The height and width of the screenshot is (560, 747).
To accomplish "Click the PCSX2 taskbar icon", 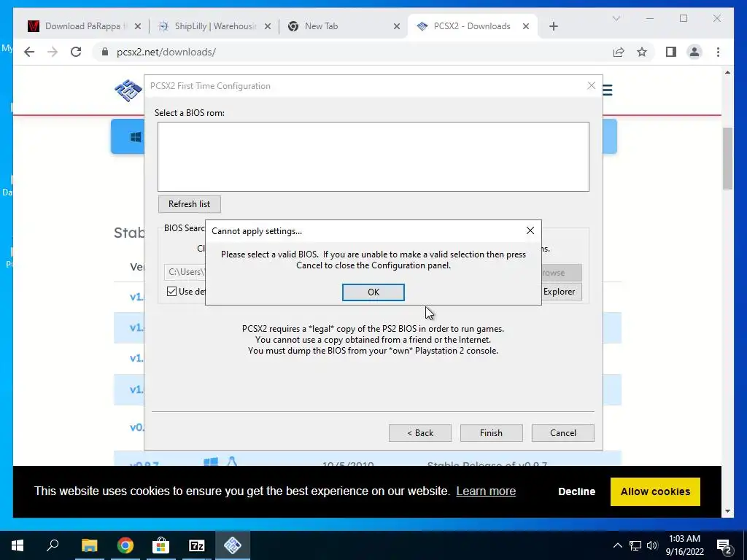I will tap(233, 545).
